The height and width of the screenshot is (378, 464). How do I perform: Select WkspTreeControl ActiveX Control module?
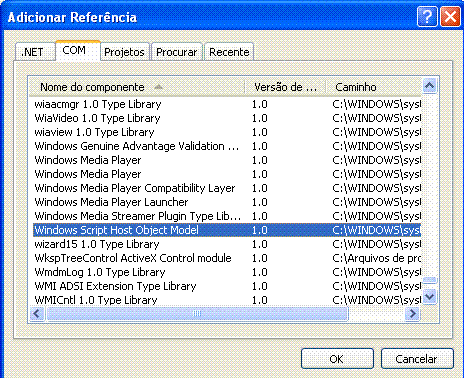[227, 258]
